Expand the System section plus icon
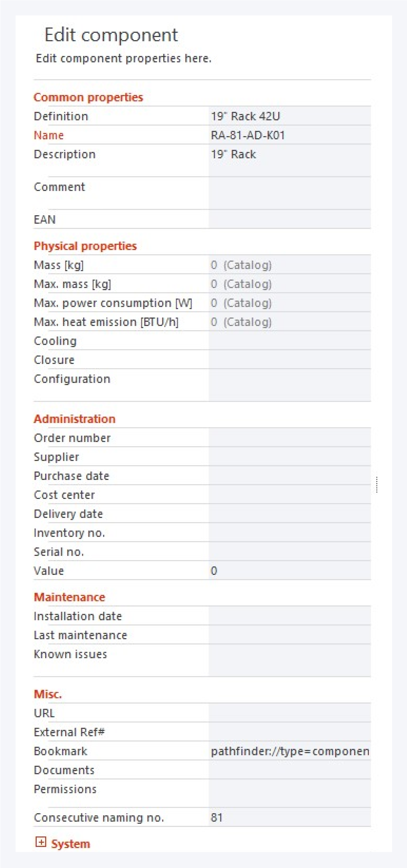 tap(41, 842)
